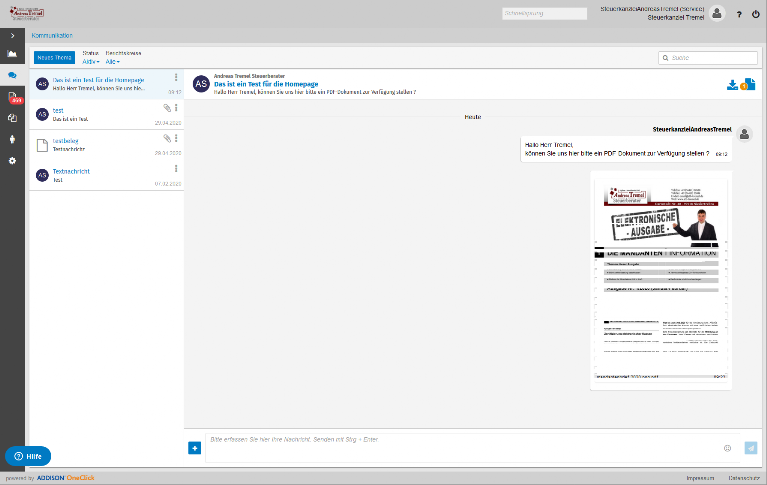Open the Status filter dropdown
Image resolution: width=767 pixels, height=485 pixels.
point(90,62)
